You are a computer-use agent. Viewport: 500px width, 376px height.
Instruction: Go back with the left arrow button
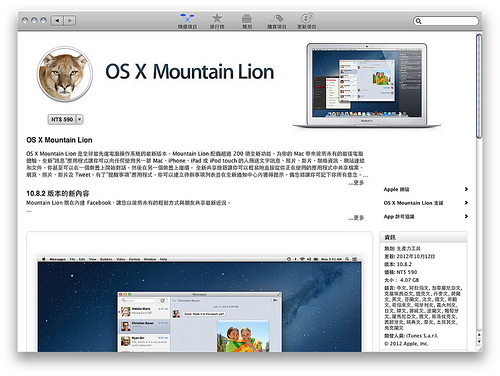[x=57, y=21]
